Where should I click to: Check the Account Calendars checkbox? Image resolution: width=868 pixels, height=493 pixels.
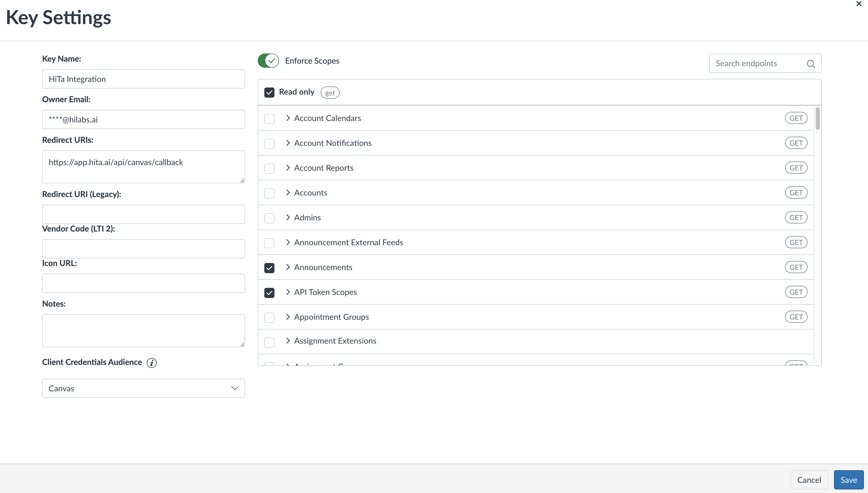269,118
